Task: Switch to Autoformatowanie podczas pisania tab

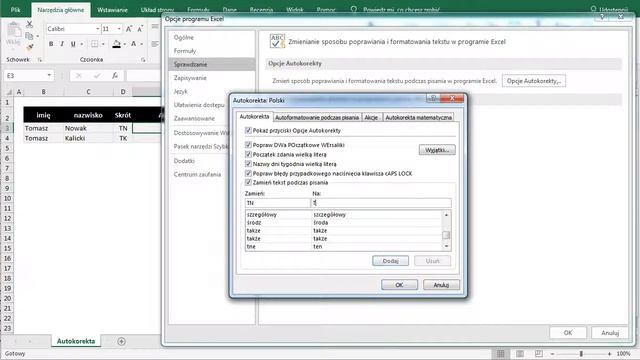Action: (317, 118)
